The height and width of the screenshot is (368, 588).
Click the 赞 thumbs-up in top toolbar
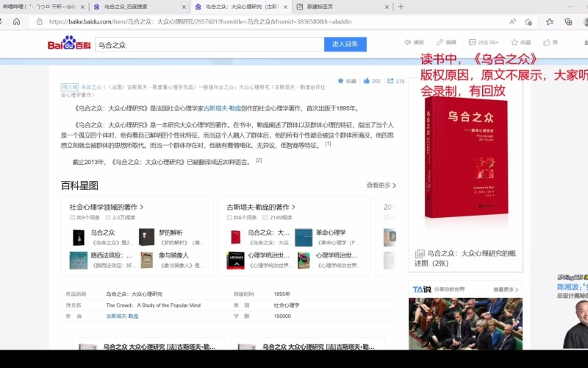click(547, 43)
